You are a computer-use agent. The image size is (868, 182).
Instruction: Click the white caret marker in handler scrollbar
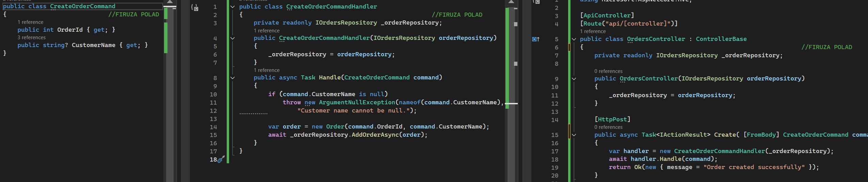511,103
